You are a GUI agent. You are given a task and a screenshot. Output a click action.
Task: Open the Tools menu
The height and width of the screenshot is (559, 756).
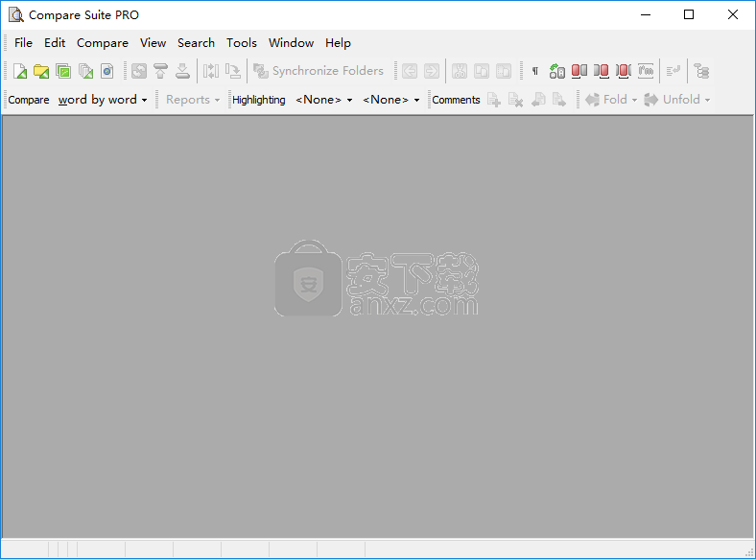tap(242, 43)
